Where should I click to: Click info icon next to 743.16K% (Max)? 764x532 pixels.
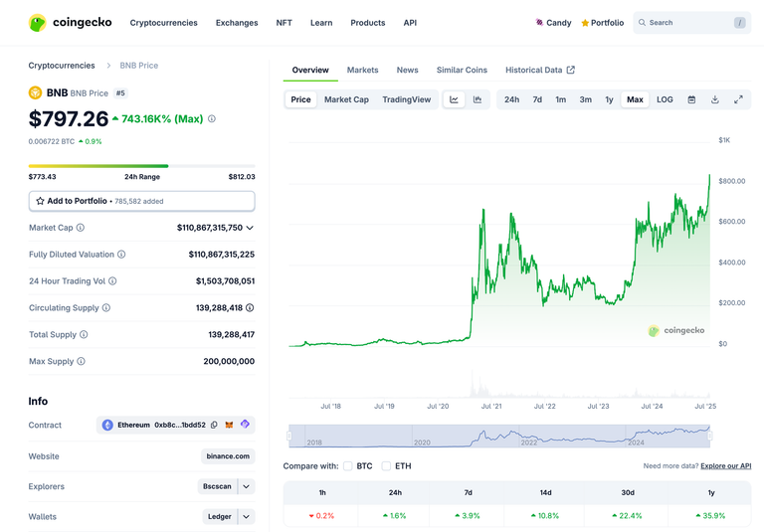pos(212,118)
